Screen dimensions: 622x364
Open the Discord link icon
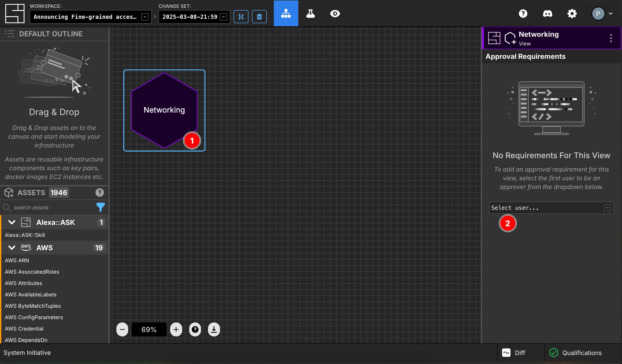point(547,14)
